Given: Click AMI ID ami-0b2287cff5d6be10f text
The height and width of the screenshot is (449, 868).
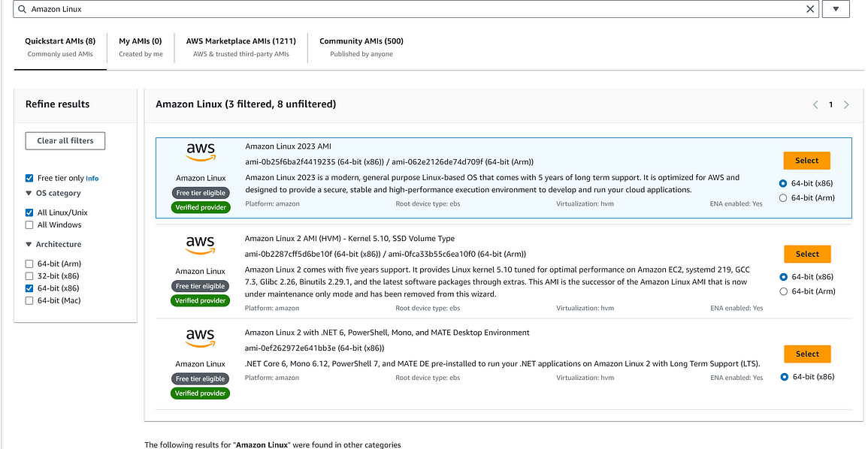Looking at the screenshot, I should pos(289,255).
